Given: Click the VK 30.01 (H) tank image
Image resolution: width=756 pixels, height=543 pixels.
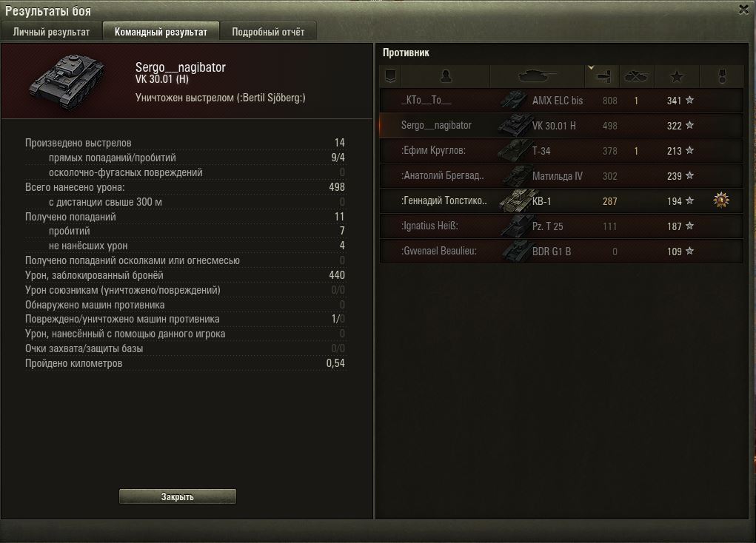Looking at the screenshot, I should [x=67, y=82].
